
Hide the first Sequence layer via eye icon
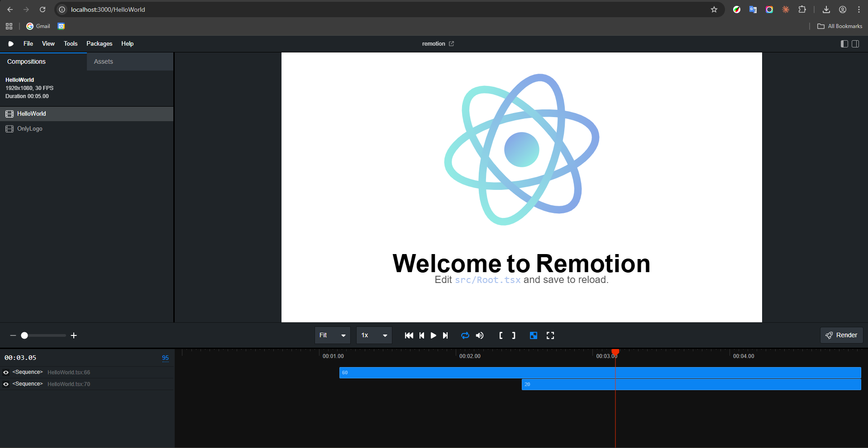(x=6, y=373)
